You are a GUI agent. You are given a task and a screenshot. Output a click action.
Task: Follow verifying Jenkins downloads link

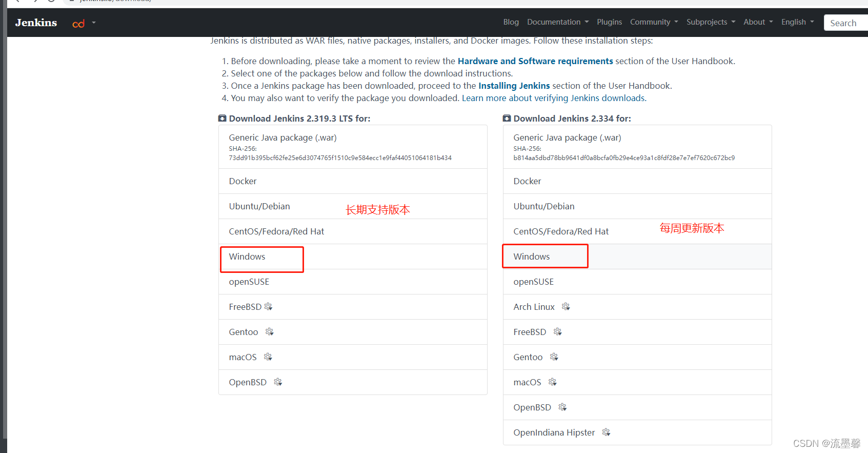[x=554, y=98]
